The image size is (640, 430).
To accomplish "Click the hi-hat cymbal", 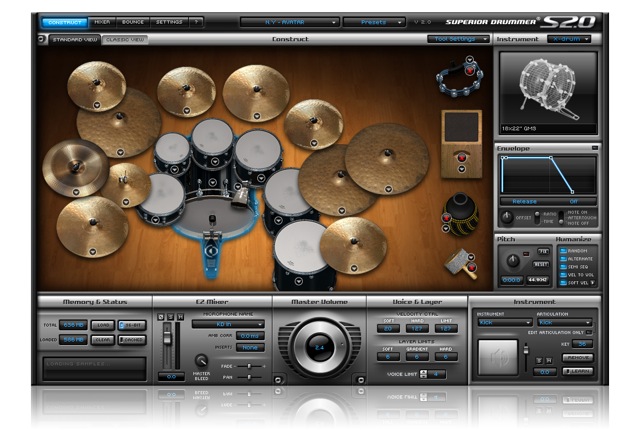I will [125, 185].
